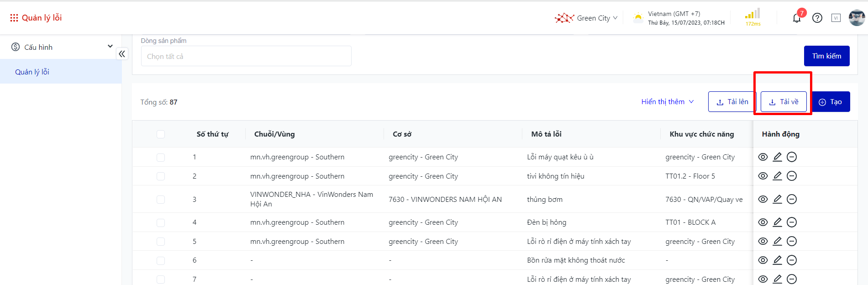Check the checkbox for row 3
868x285 pixels.
(161, 200)
